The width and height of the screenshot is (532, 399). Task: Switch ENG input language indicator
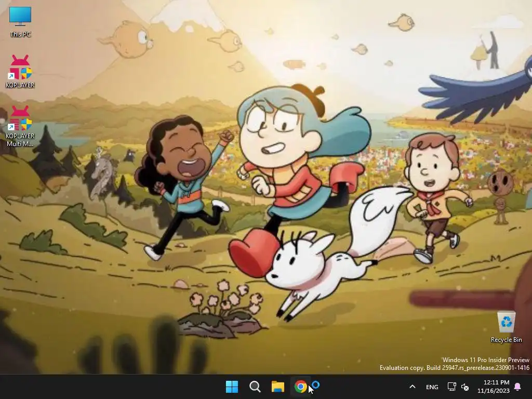(x=432, y=387)
